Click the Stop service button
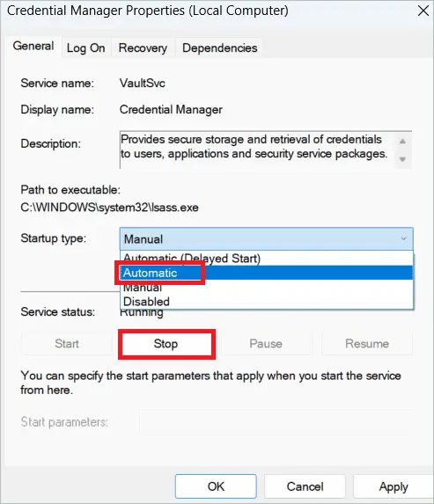The image size is (434, 504). (166, 344)
